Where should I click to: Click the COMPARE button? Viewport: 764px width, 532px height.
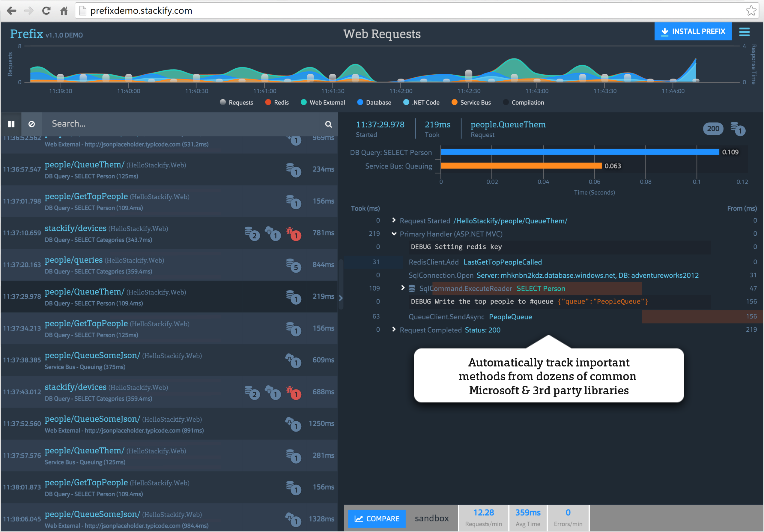pyautogui.click(x=377, y=519)
